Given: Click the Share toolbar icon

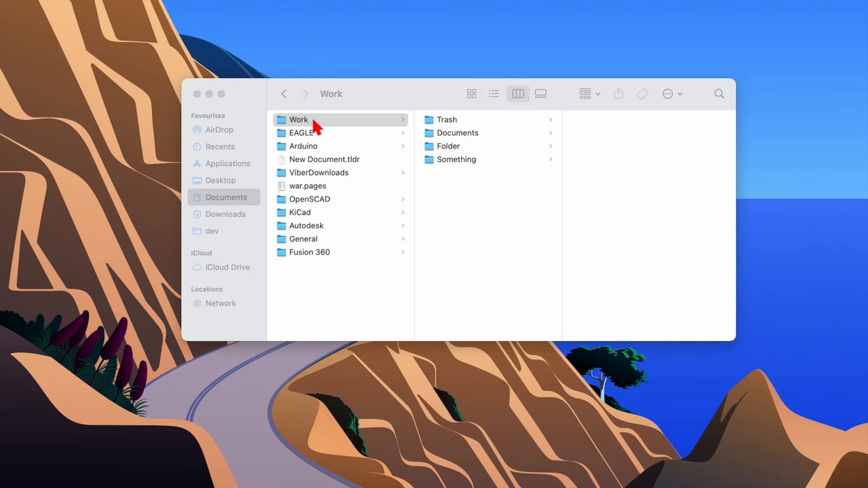Looking at the screenshot, I should click(x=618, y=94).
